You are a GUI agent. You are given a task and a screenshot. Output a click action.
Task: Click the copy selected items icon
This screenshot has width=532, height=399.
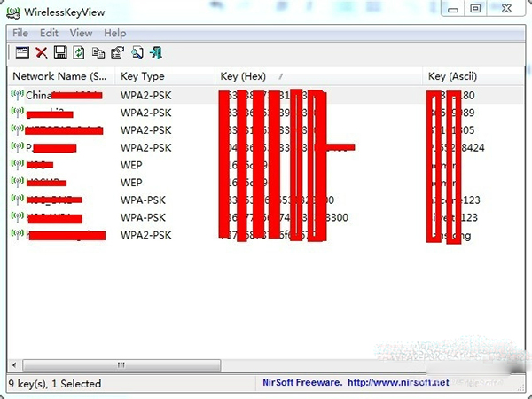pyautogui.click(x=98, y=52)
